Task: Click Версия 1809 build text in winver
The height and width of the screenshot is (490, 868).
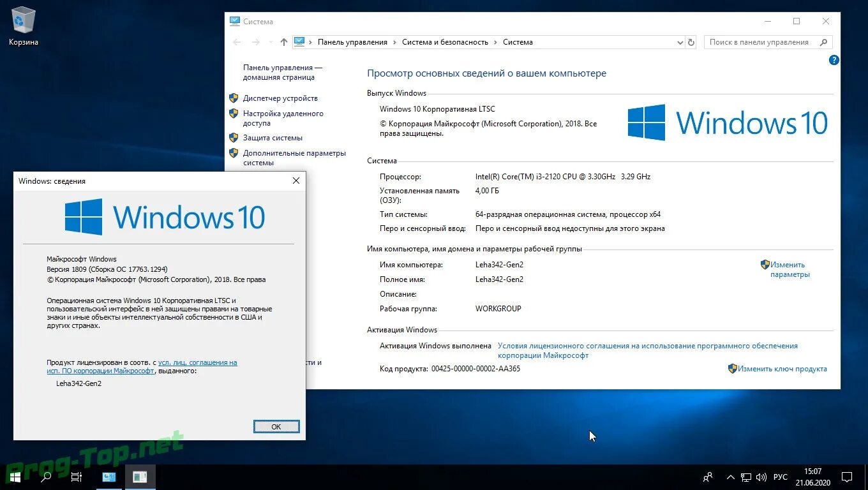Action: point(107,269)
